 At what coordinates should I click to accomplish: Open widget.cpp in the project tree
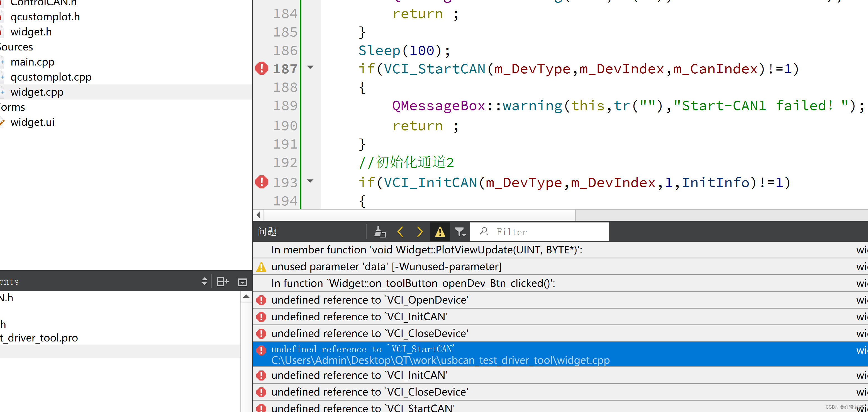tap(37, 92)
